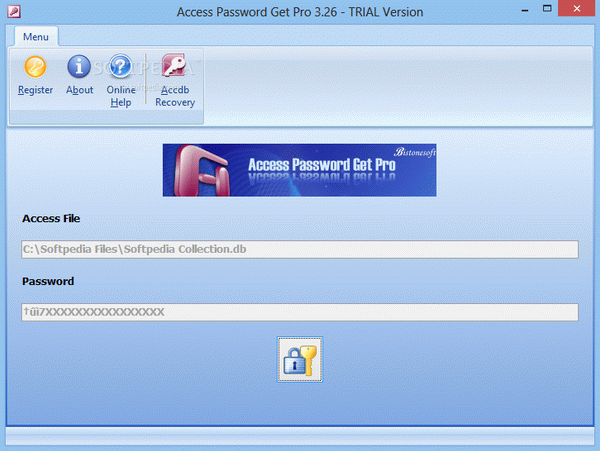Image resolution: width=600 pixels, height=451 pixels.
Task: Select the Menu ribbon tab
Action: 36,37
